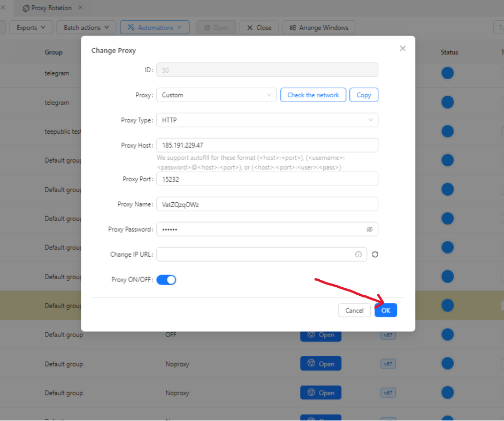
Task: Edit the Proxy Host field
Action: 267,145
